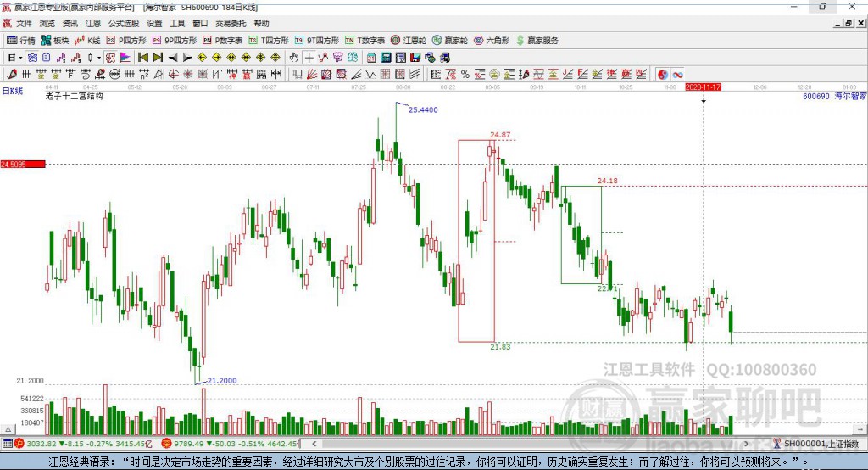Jump to last bar button

[158, 58]
